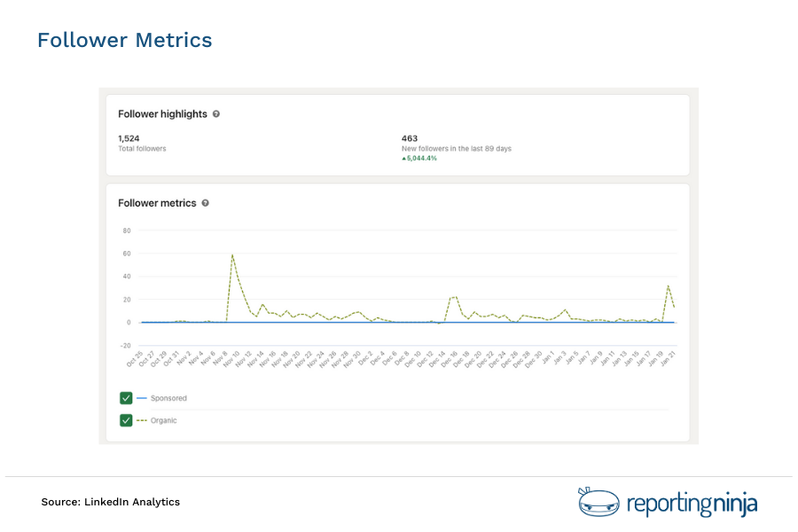Click the green up-arrow growth indicator
This screenshot has height=532, width=798.
click(406, 159)
